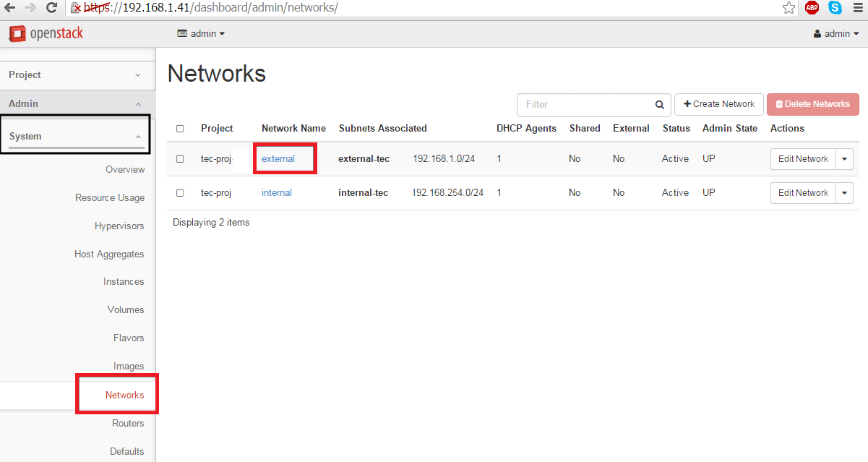Click the Status column header
868x462 pixels.
click(x=676, y=129)
